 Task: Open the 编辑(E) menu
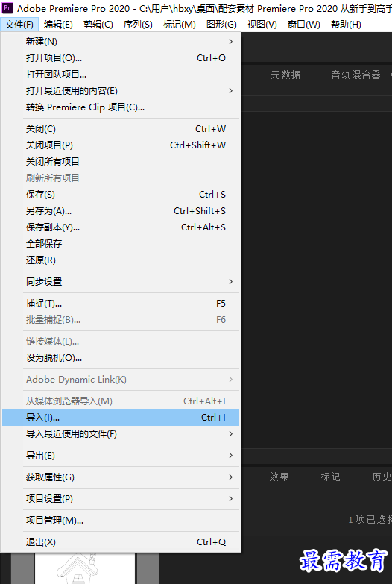[58, 25]
